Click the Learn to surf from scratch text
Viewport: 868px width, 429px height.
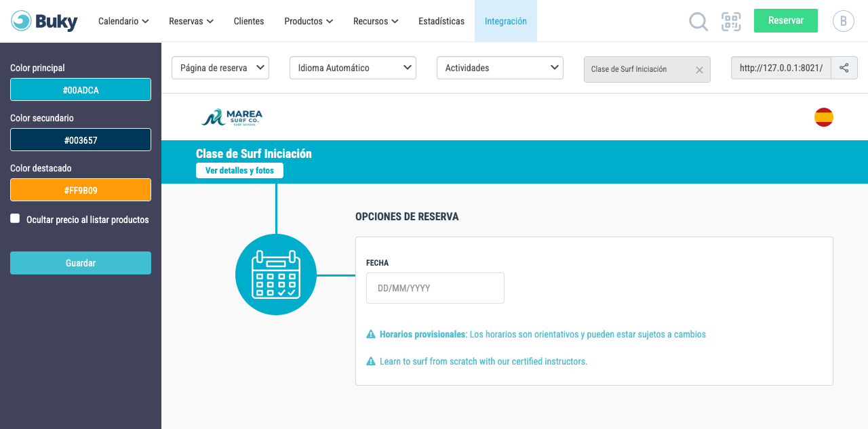click(x=484, y=361)
